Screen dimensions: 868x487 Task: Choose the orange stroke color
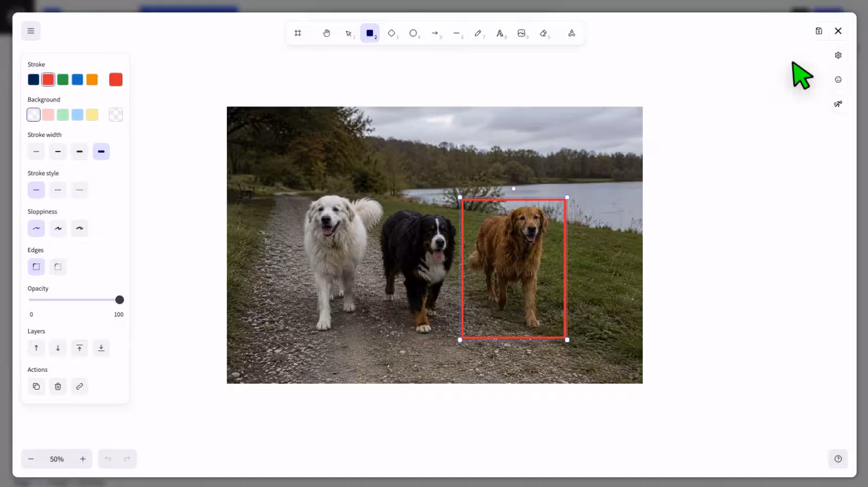tap(92, 80)
